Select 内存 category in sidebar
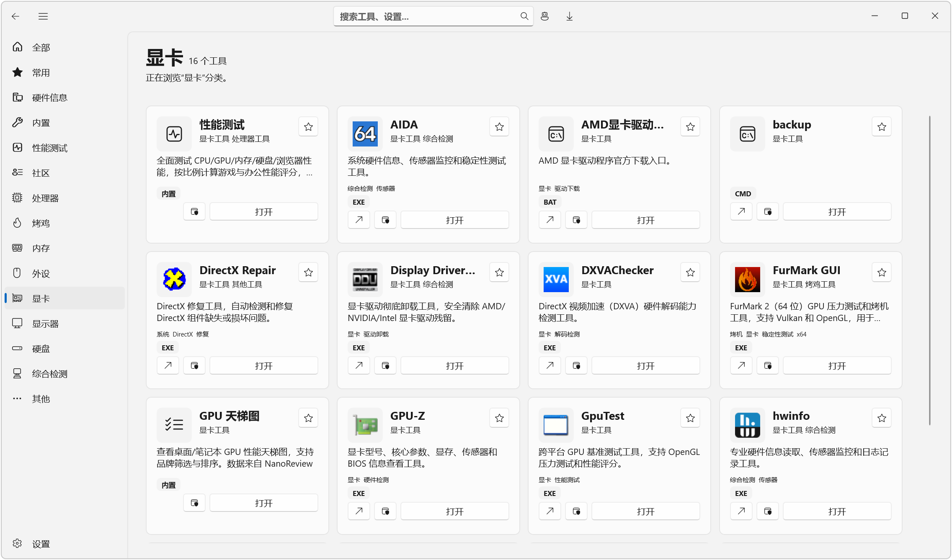 pyautogui.click(x=64, y=248)
